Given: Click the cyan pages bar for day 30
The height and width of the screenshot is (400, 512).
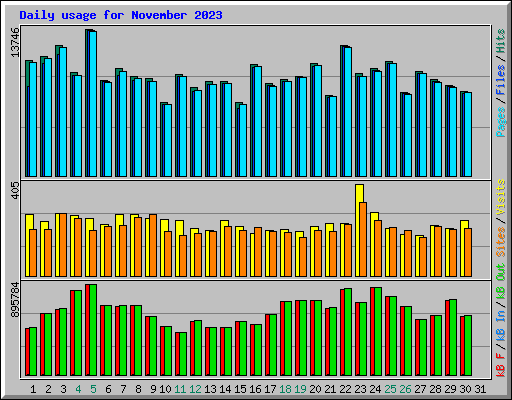Looking at the screenshot, I should click(x=468, y=134).
